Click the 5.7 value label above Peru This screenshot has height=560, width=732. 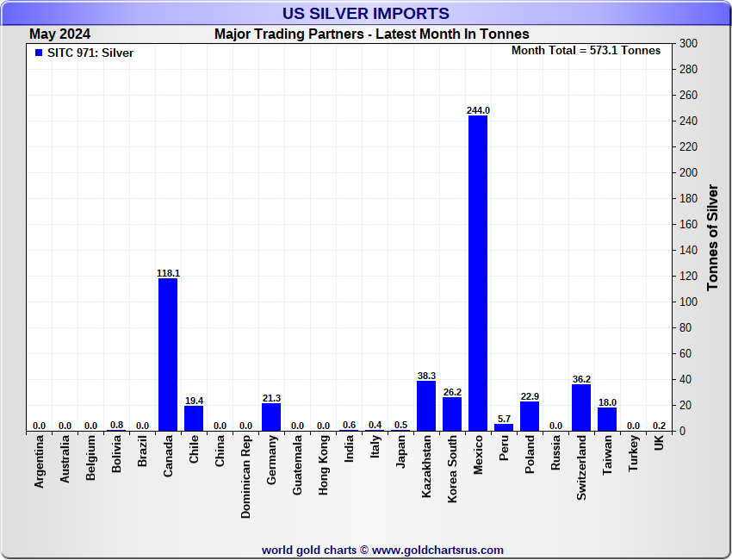[x=504, y=419]
